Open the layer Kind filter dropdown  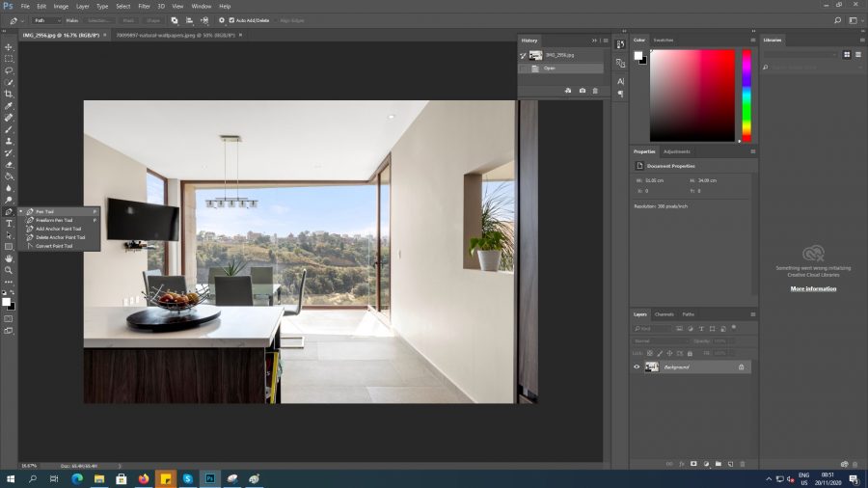[x=652, y=329]
